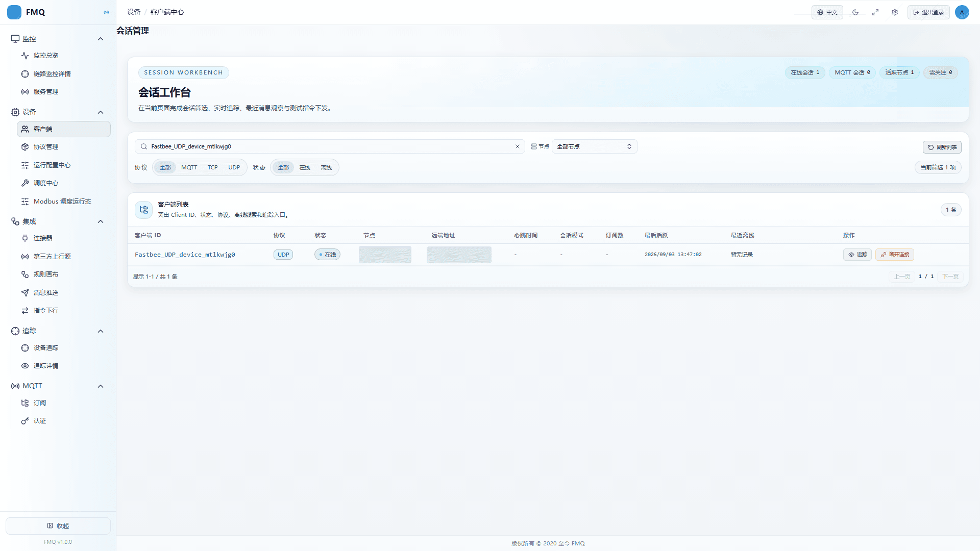This screenshot has width=980, height=551.
Task: Click 追踪 for Fastbee_UDP_device row
Action: [857, 255]
